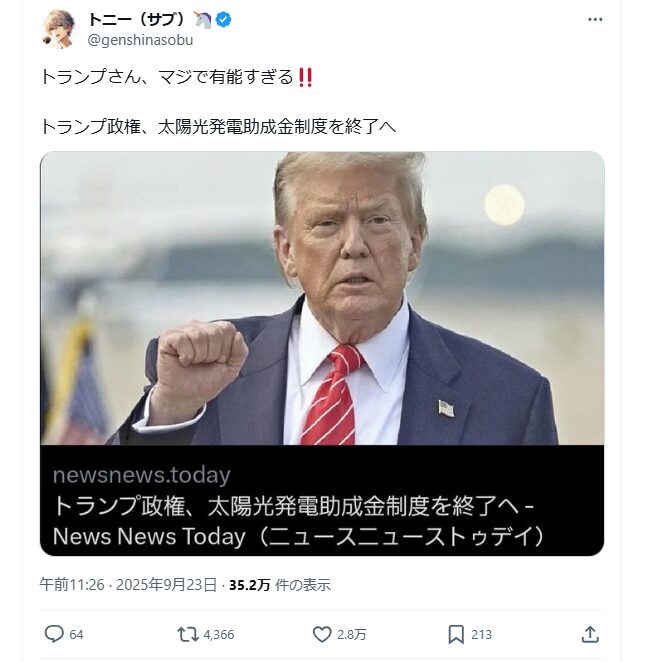Open the News News Today article headline

299,521
